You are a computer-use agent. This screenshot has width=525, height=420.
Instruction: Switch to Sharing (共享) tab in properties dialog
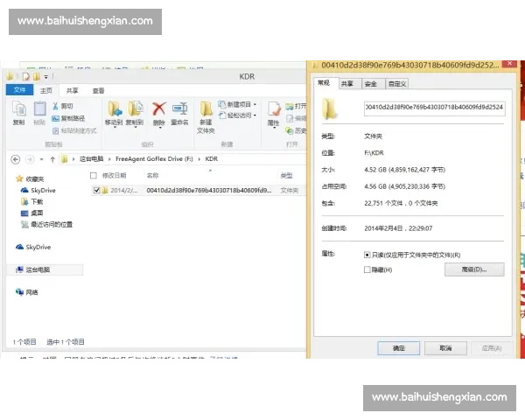click(346, 84)
